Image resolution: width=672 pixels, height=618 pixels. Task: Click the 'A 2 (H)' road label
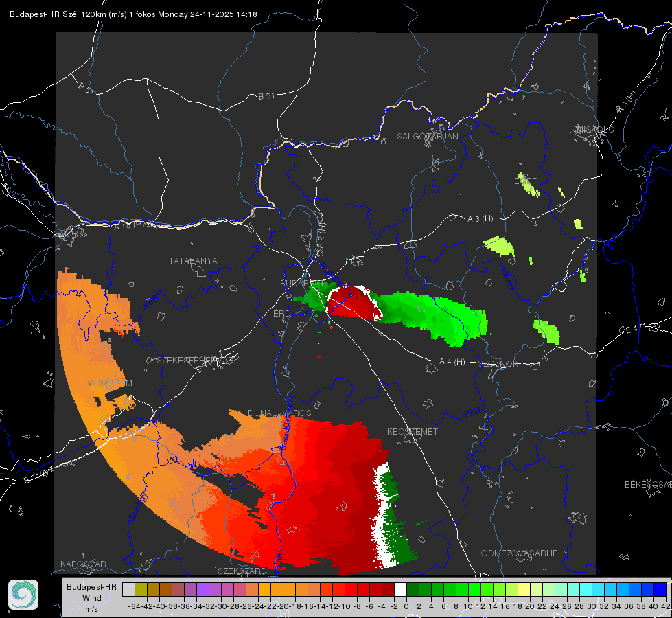tap(321, 236)
